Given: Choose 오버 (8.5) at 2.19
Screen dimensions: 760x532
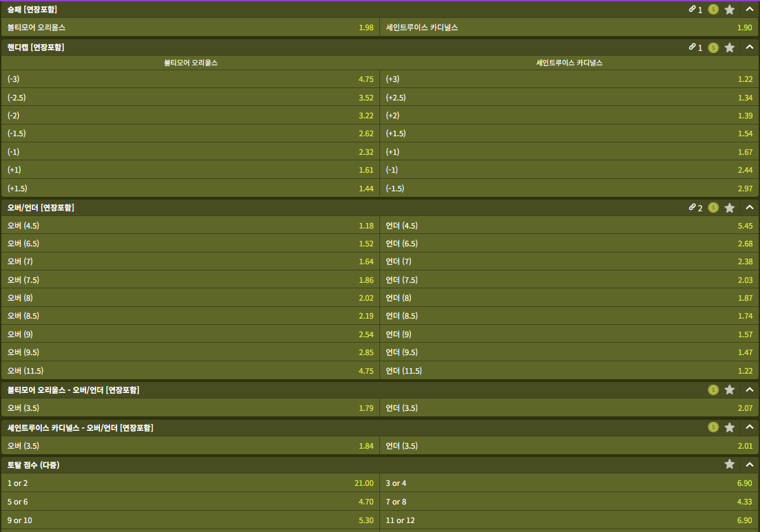Looking at the screenshot, I should (x=191, y=316).
